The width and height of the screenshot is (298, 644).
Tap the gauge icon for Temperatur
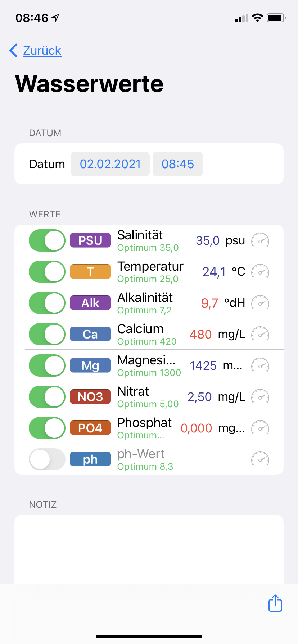(x=260, y=272)
